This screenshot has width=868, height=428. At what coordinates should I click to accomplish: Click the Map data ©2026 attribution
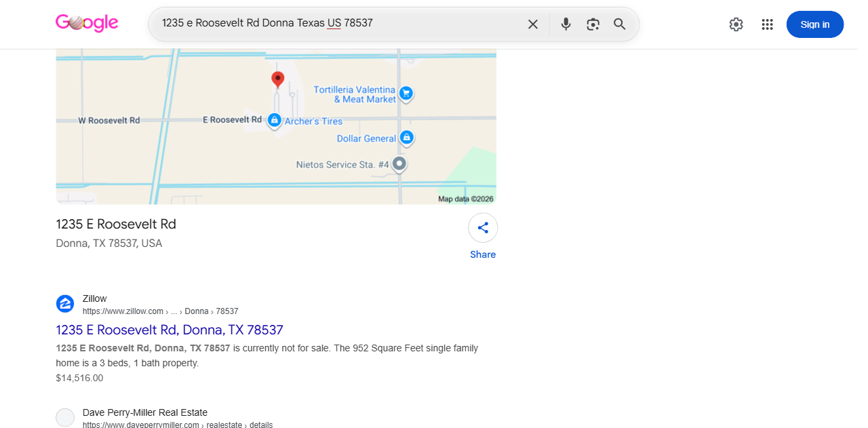[466, 199]
